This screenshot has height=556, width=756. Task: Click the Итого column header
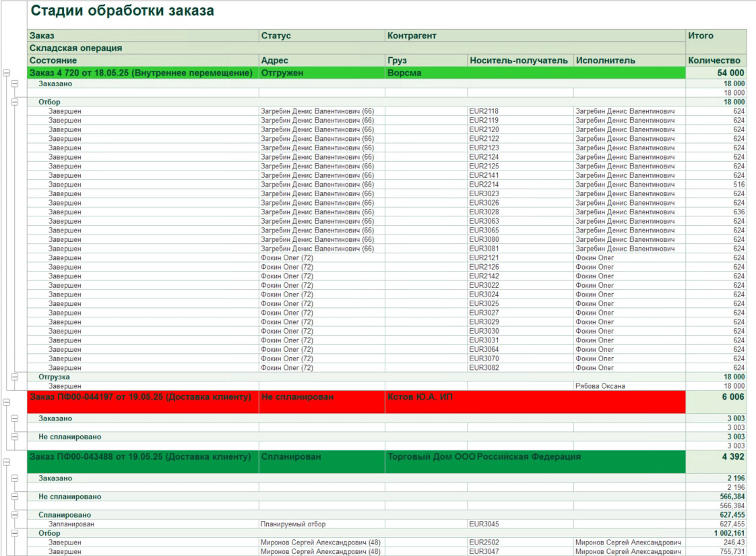pos(716,42)
